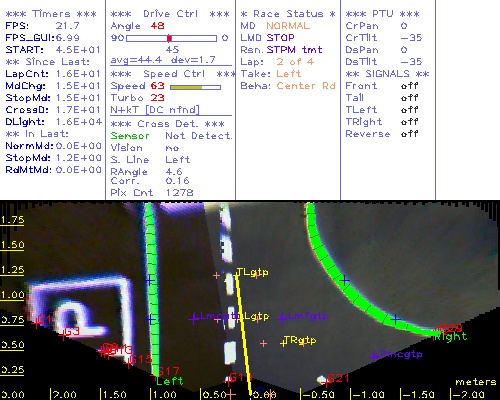The image size is (500, 400).
Task: Click the TLeft signal off status
Action: 410,110
